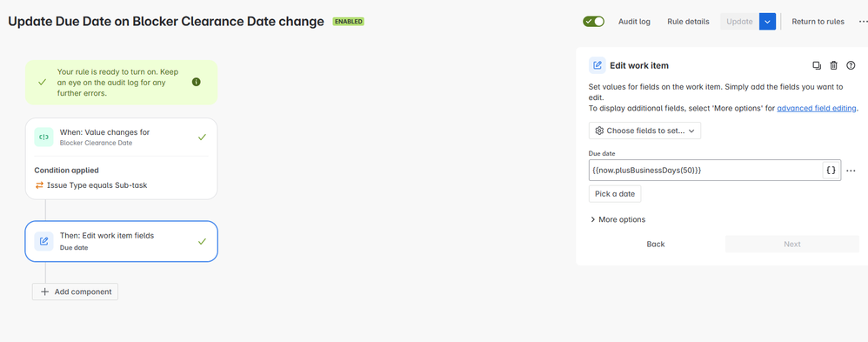Viewport: 868px width, 342px height.
Task: Open the Update button dropdown arrow
Action: (767, 22)
